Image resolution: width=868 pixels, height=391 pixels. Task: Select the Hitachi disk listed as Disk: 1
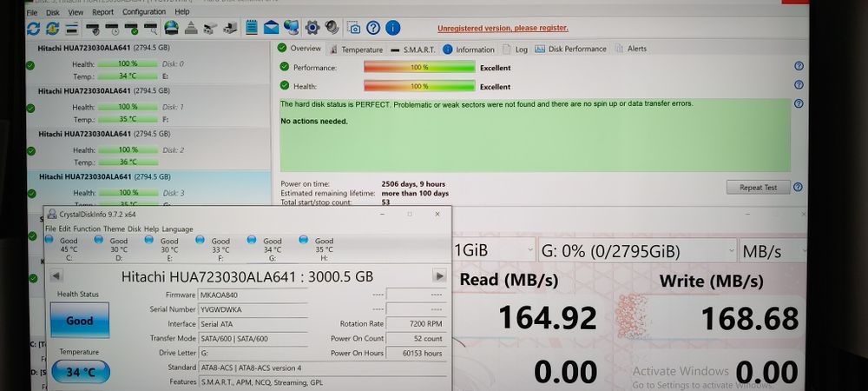(148, 106)
